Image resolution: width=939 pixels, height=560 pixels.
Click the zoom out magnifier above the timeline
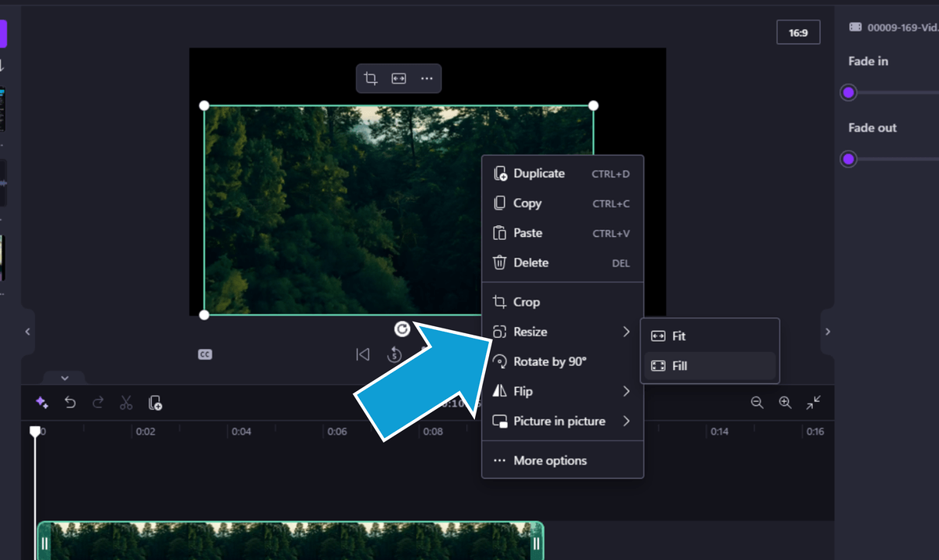[x=757, y=402]
